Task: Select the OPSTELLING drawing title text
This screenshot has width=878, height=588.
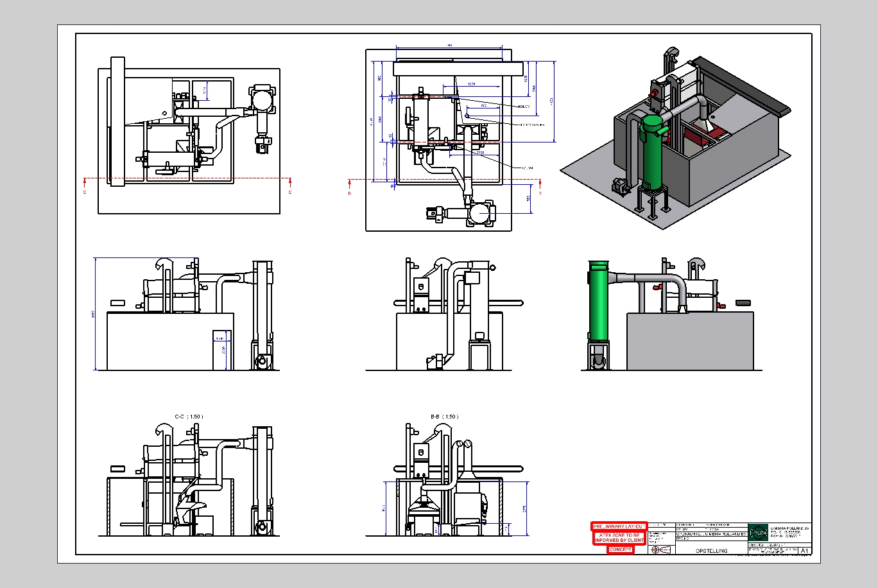Action: coord(712,551)
